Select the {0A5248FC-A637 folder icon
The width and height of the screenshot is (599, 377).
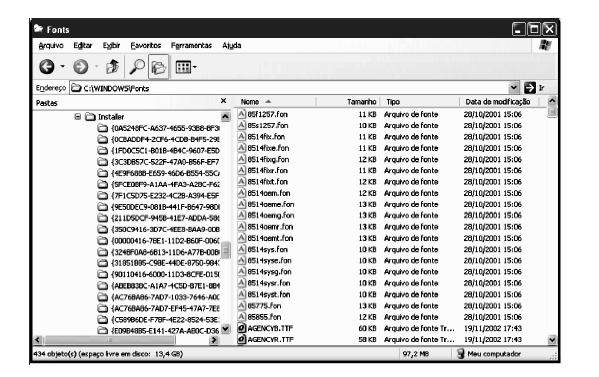point(102,128)
